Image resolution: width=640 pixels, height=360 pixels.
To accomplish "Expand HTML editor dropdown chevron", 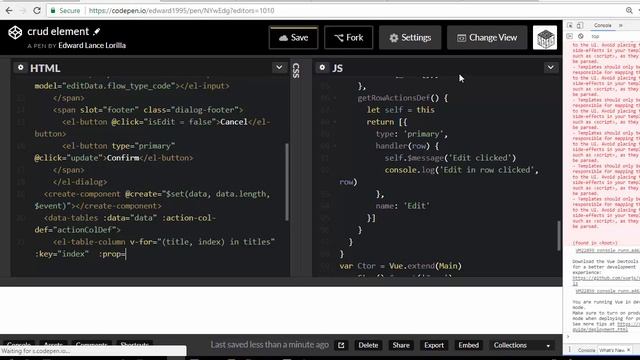I will pyautogui.click(x=279, y=67).
